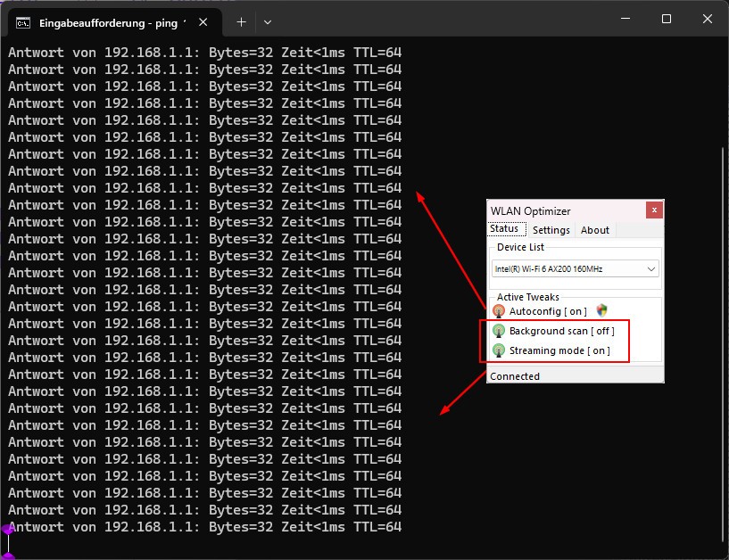The height and width of the screenshot is (560, 729).
Task: Open the About tab
Action: 595,230
